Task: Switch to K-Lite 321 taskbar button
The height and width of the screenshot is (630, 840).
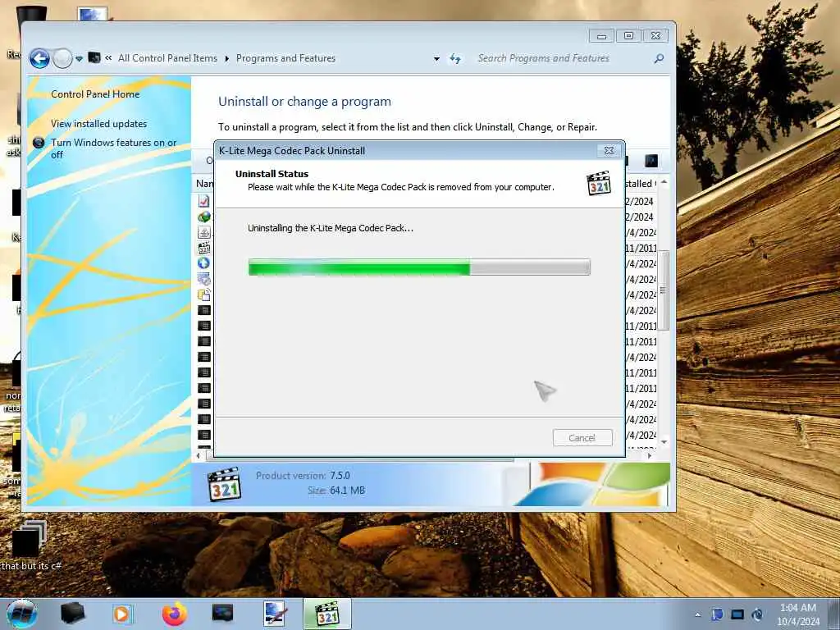Action: (327, 614)
